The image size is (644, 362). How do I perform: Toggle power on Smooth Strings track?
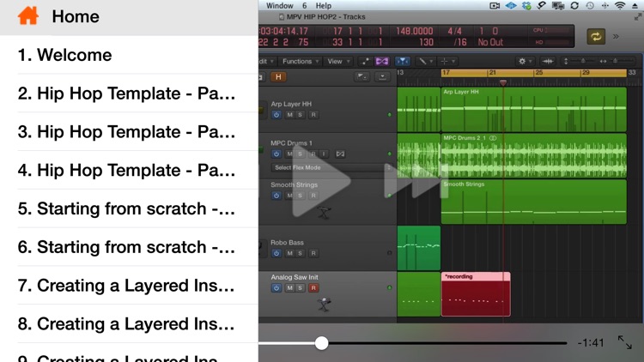[276, 196]
